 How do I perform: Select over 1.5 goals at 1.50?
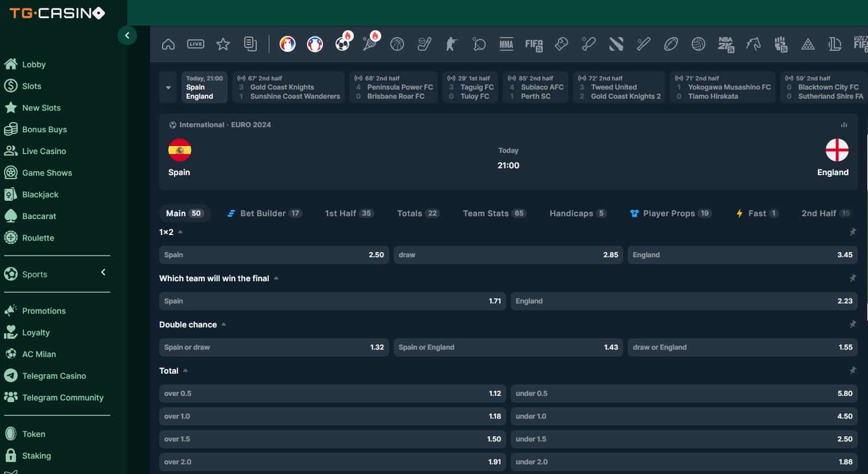tap(333, 439)
